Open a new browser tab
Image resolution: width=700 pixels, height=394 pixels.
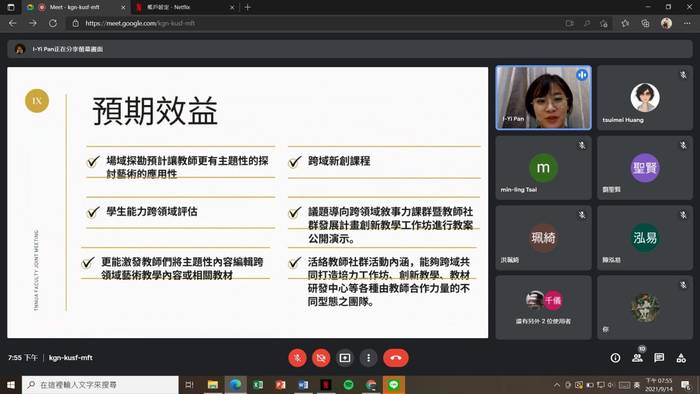pos(247,7)
